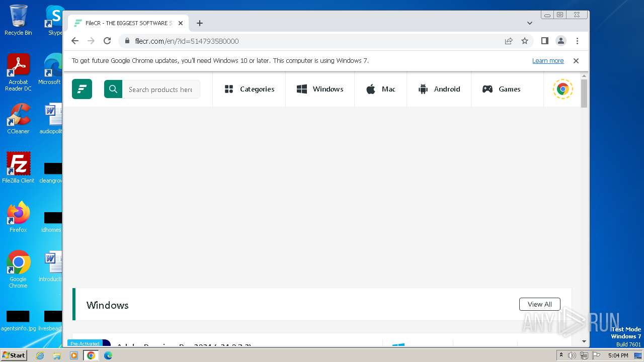The image size is (644, 362).
Task: Toggle the Chrome side panel
Action: [x=544, y=41]
